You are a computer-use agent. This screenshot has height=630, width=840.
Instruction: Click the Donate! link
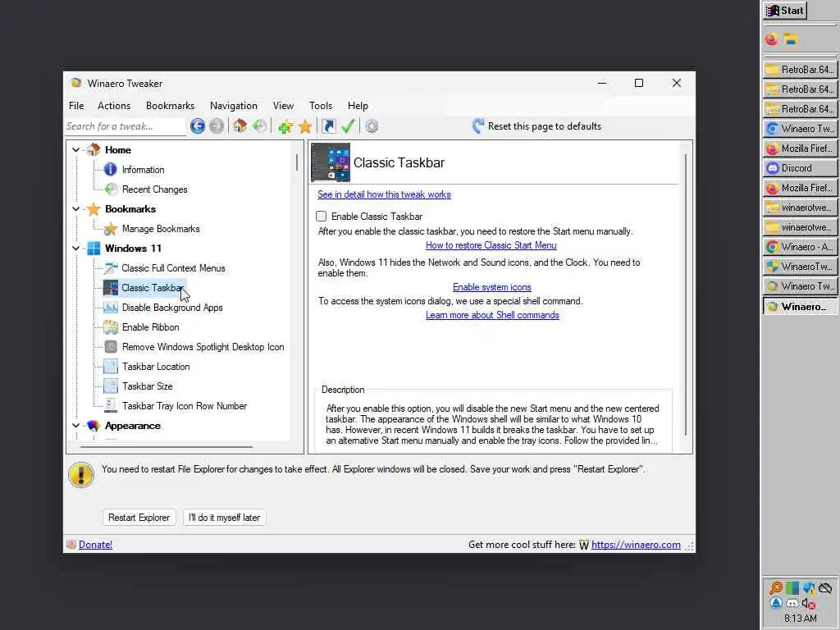click(x=95, y=545)
